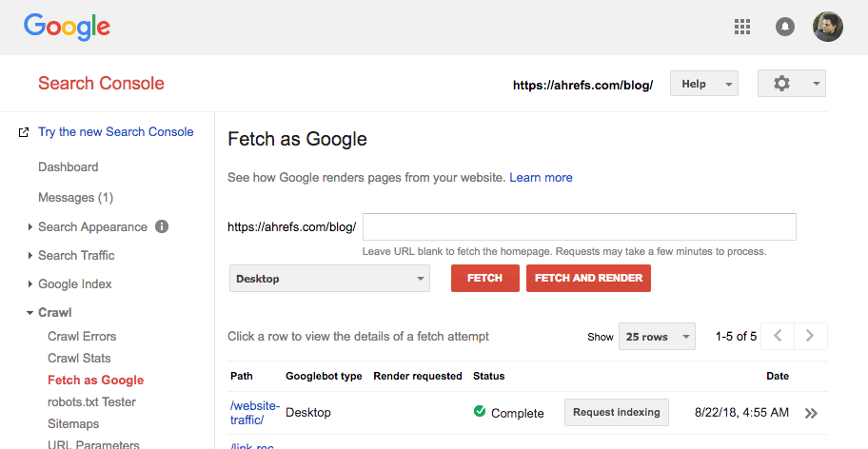Click the notifications bell icon

tap(785, 27)
